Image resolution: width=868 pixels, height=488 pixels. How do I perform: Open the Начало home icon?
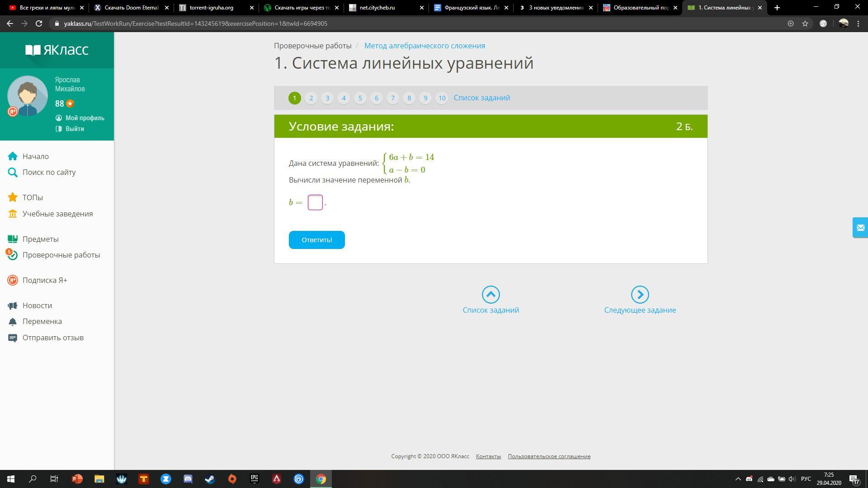(13, 156)
